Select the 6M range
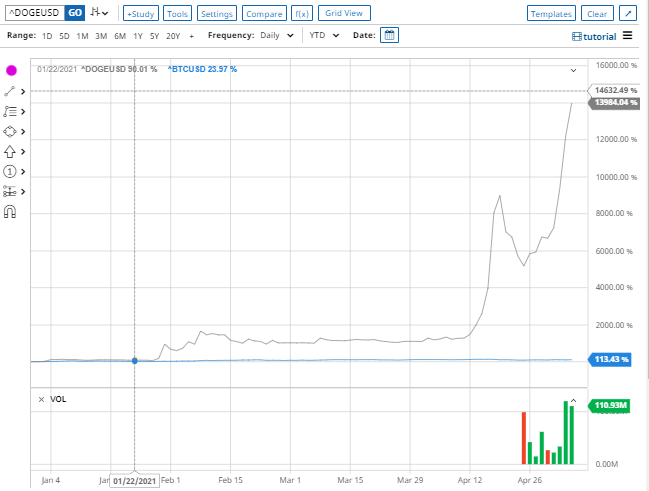 [x=120, y=36]
